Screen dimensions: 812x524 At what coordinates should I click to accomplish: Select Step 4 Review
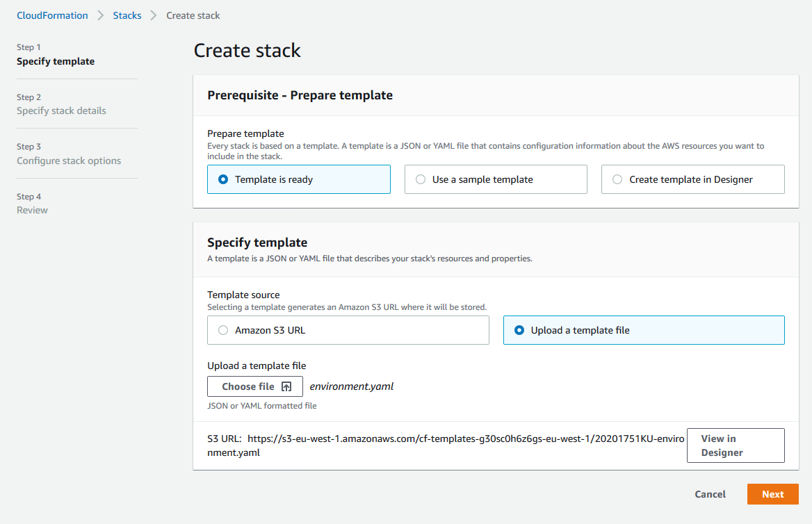coord(32,204)
